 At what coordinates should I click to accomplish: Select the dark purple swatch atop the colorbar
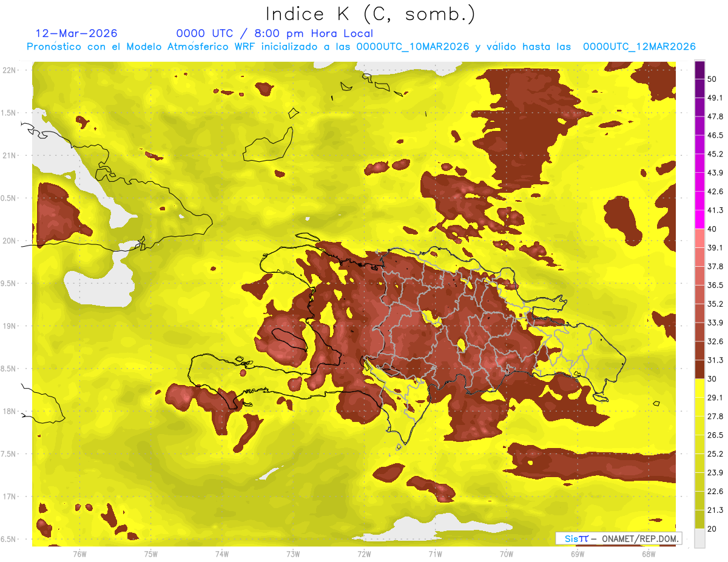(x=699, y=70)
